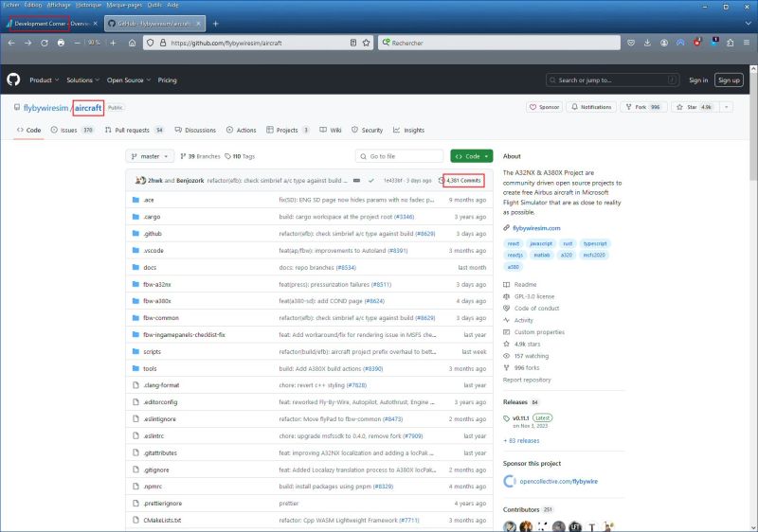Click the Sign in link

[x=698, y=80]
